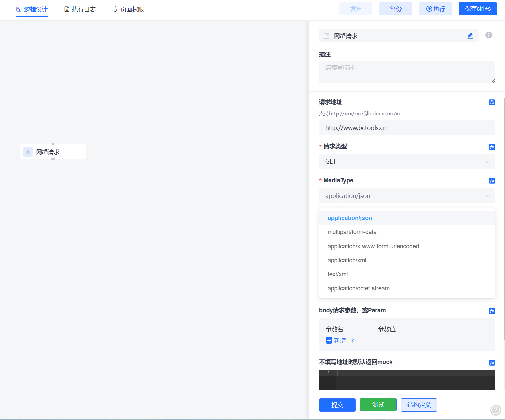Click the URL input showing http://www.bctools.cn
Image resolution: width=505 pixels, height=420 pixels.
tap(407, 128)
